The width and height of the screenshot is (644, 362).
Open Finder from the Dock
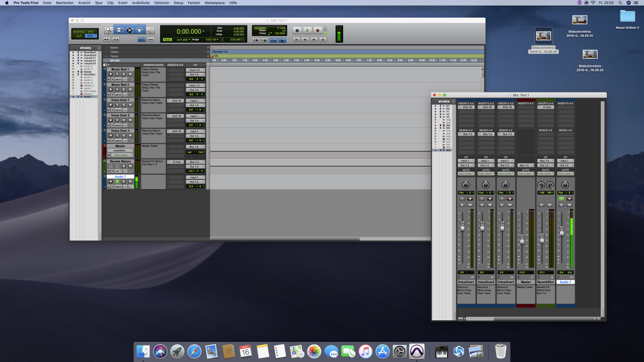[x=143, y=351]
